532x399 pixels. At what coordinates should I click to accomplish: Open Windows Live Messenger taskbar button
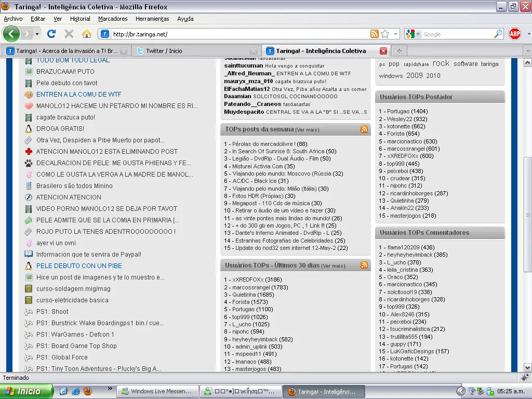(x=158, y=391)
